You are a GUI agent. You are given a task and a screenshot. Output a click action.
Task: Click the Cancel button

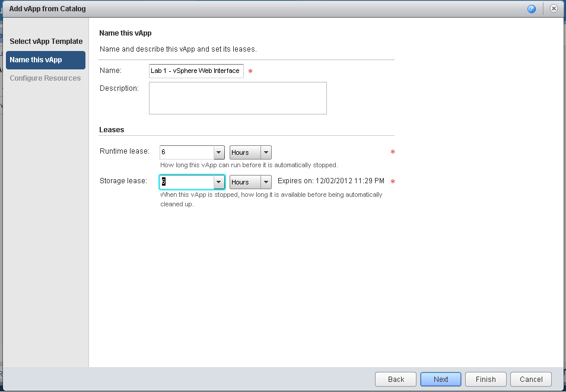click(531, 380)
